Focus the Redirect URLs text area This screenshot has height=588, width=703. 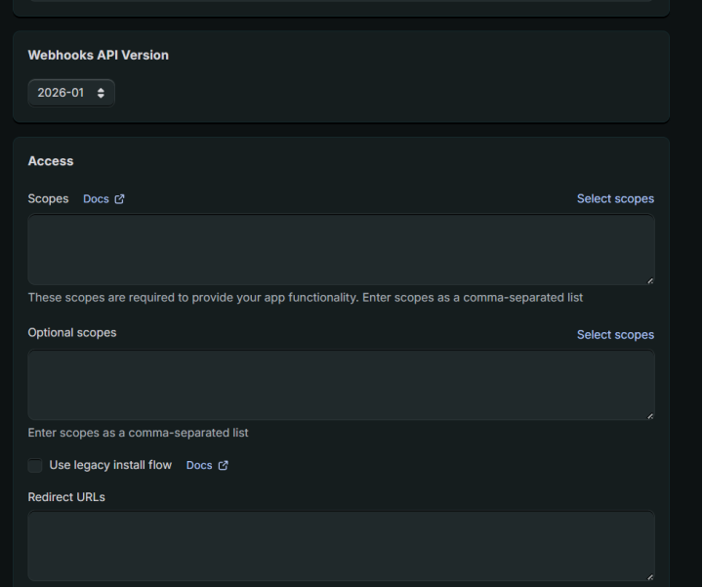tap(341, 546)
